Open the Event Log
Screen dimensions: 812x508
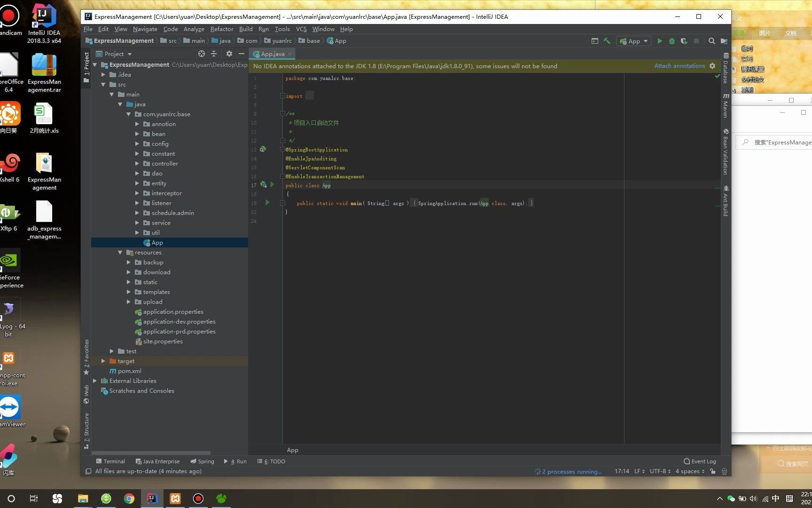(x=700, y=461)
